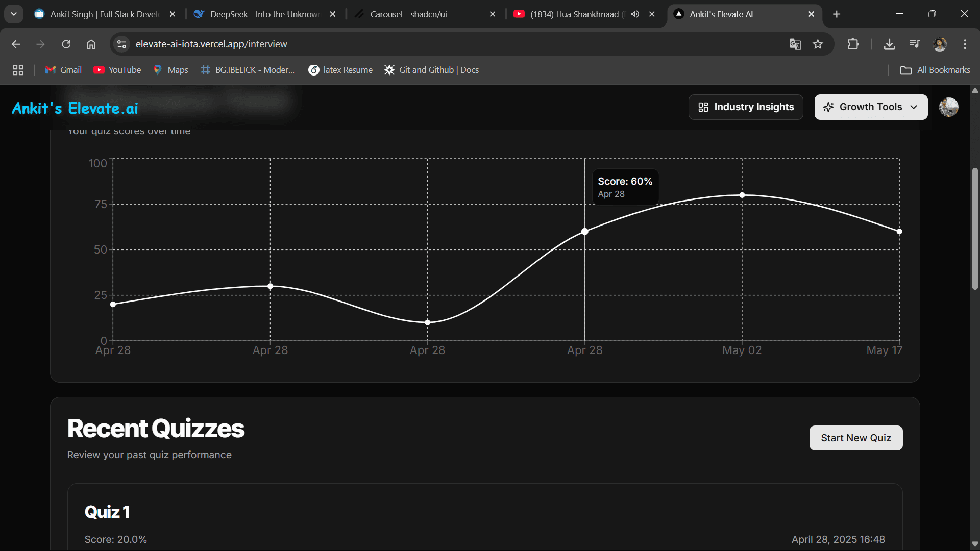Click the browser back arrow

[16, 44]
